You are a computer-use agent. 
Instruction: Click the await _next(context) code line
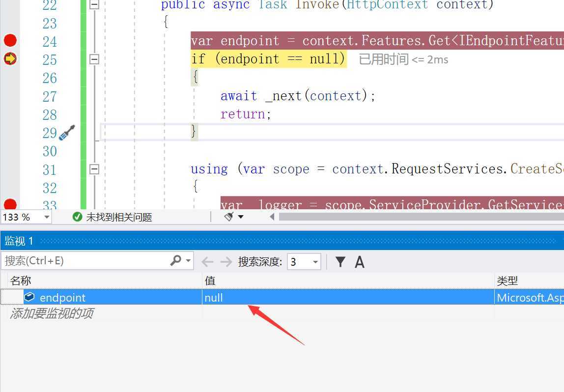298,96
